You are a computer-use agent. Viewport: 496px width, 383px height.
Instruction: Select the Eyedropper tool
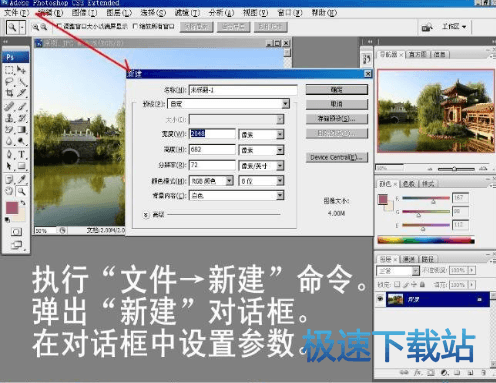pos(22,179)
